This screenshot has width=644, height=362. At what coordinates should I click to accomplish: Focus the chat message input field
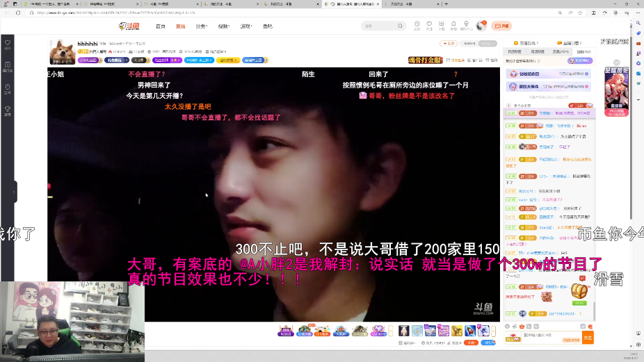[x=552, y=338]
